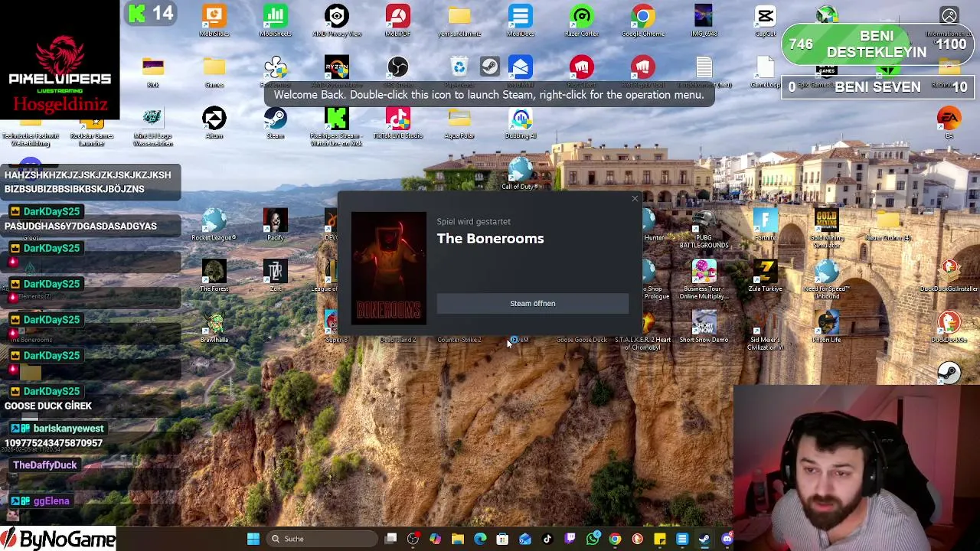Select the Google Chrome desktop icon
Viewport: 980px width, 551px height.
(x=643, y=21)
